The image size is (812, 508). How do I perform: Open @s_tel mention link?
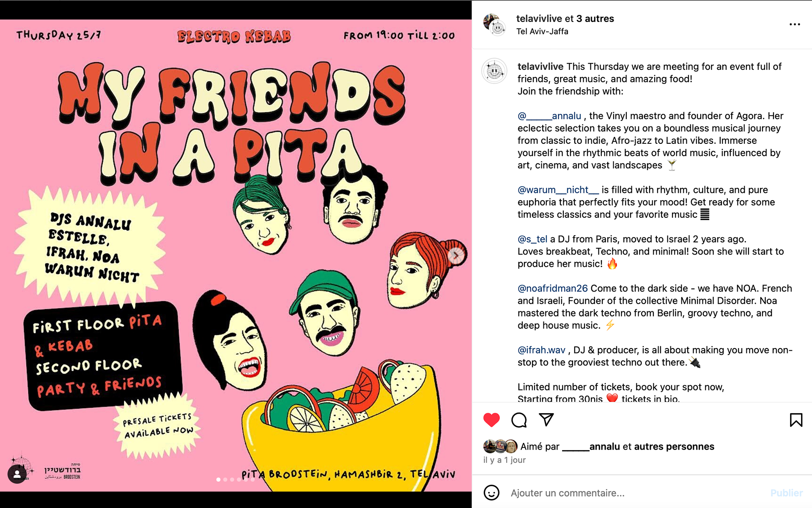pos(532,239)
